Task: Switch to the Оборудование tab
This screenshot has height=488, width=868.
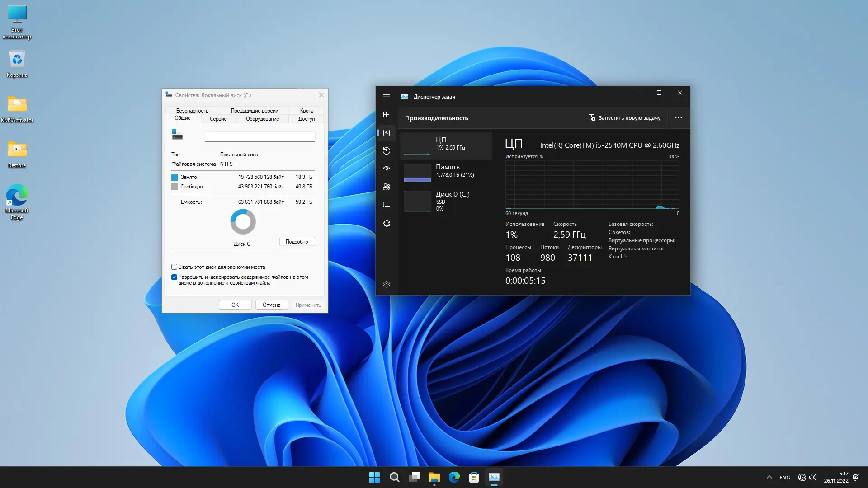Action: [262, 119]
